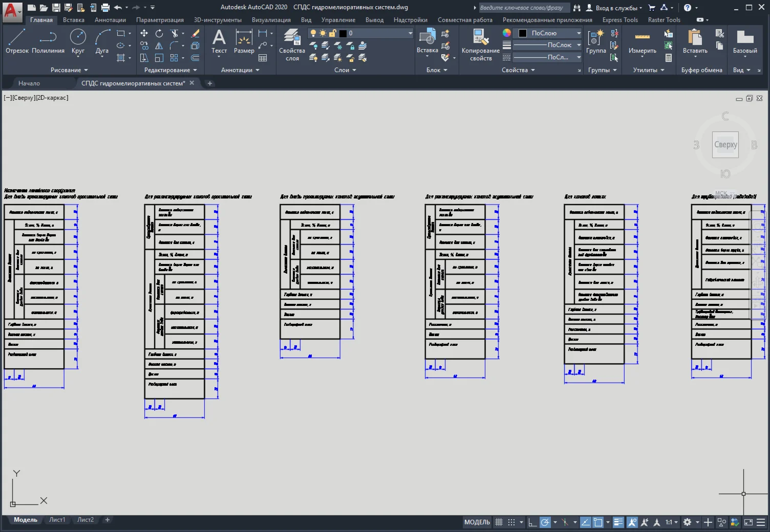Toggle ortho mode in status bar
This screenshot has height=532, width=770.
click(532, 522)
